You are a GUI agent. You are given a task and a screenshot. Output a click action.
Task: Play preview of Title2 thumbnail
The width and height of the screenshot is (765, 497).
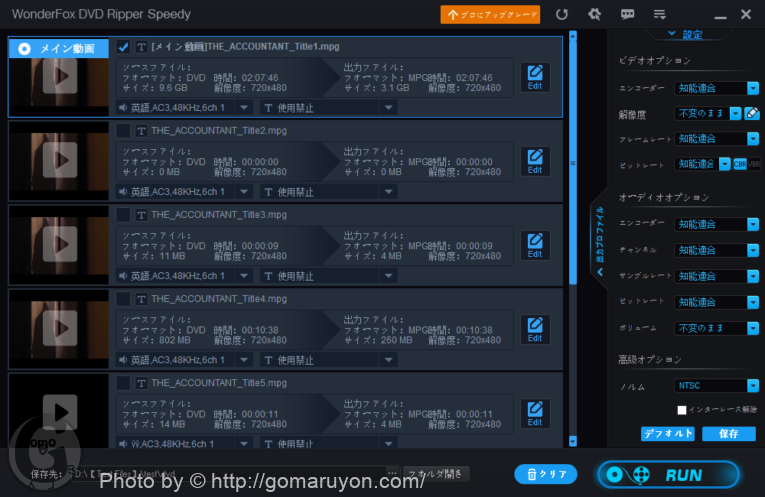[60, 160]
